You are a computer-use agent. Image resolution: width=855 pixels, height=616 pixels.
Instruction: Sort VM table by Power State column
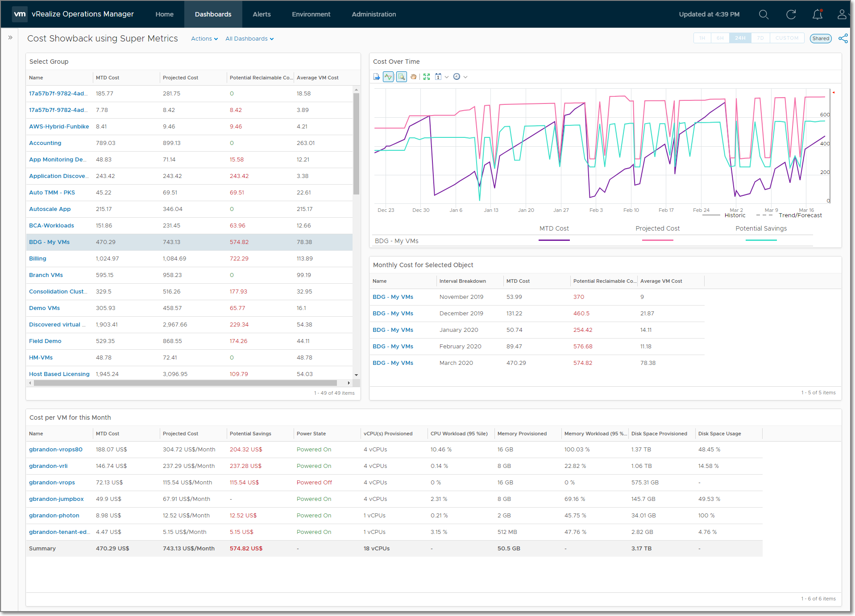coord(311,434)
